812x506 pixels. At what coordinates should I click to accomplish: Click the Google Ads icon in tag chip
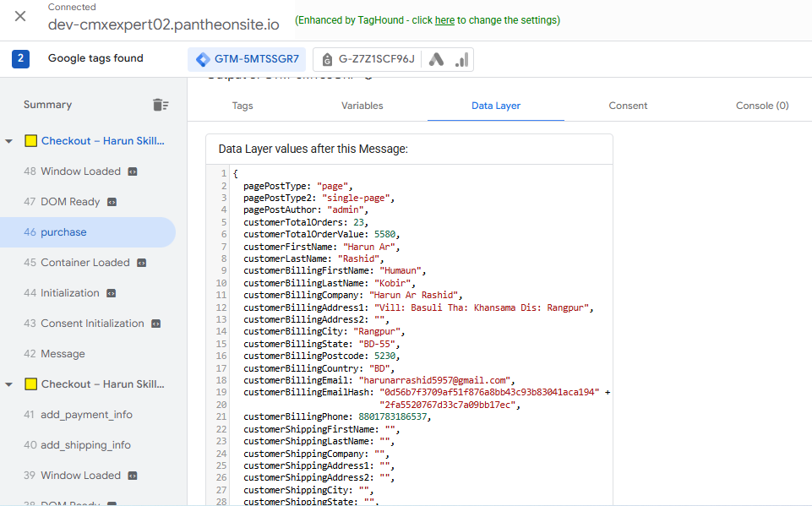(x=437, y=60)
